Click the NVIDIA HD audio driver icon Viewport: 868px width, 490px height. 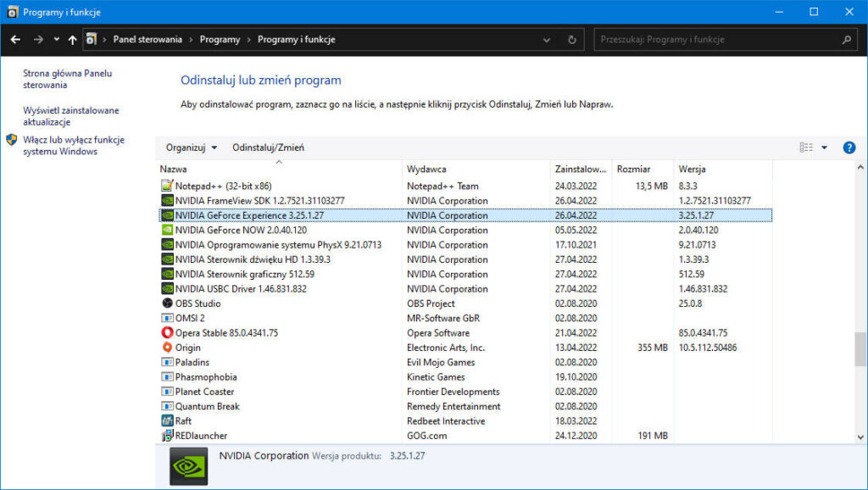(x=167, y=259)
